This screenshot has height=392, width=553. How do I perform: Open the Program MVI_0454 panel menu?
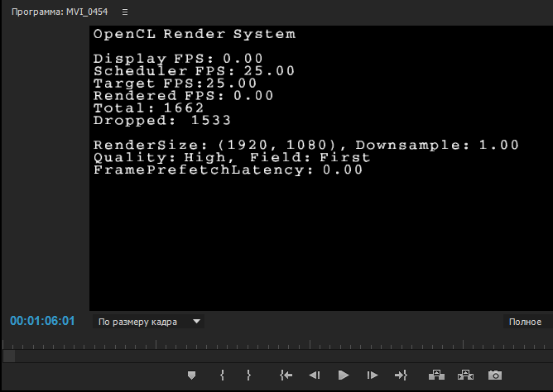pos(125,12)
